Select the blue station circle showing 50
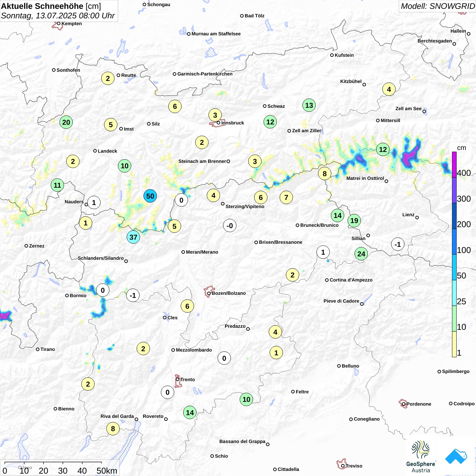 [x=150, y=196]
